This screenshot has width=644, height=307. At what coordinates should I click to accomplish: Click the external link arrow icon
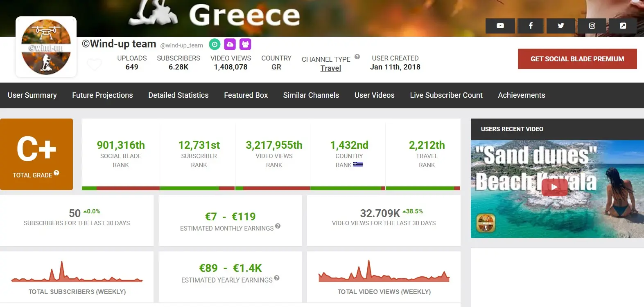(x=623, y=26)
